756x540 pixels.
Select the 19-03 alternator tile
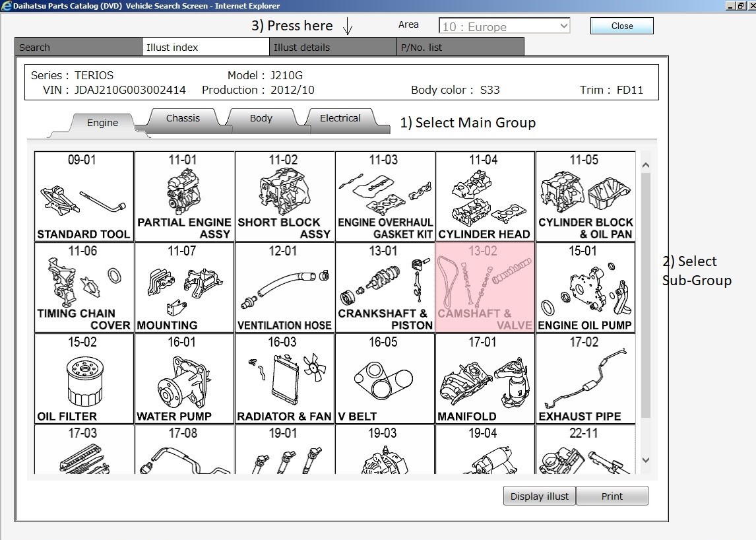pos(385,450)
